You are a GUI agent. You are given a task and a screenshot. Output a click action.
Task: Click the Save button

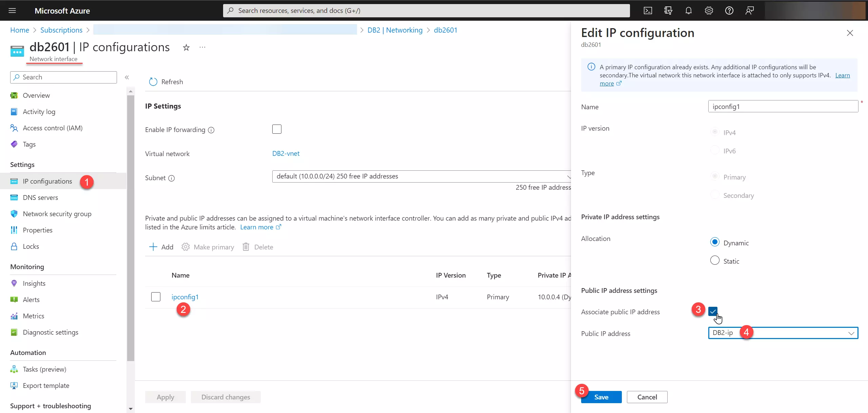(x=601, y=397)
